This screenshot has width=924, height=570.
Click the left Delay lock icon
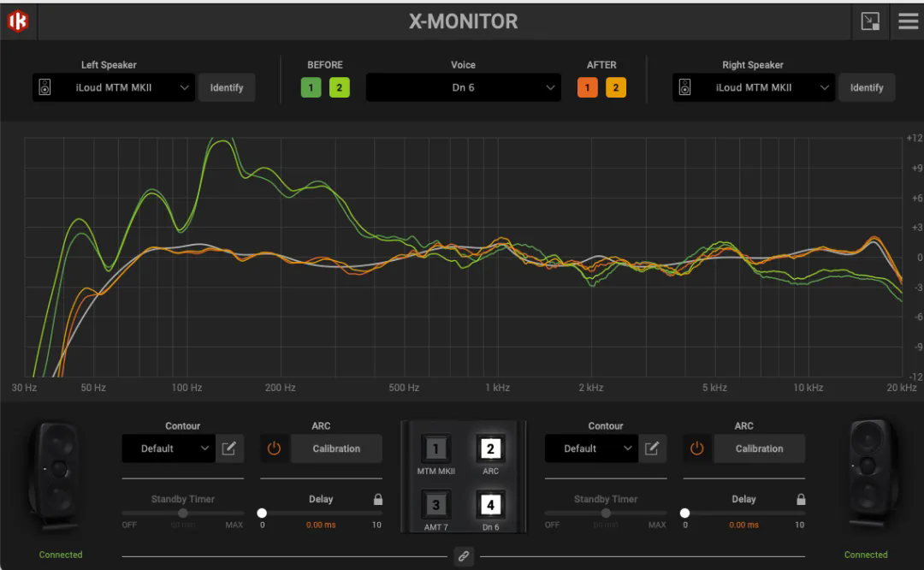(378, 499)
